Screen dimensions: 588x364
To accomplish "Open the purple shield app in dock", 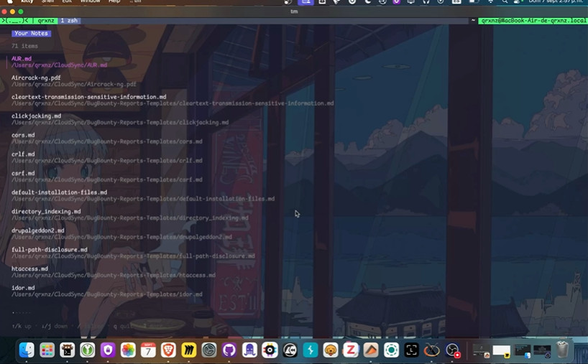I will [x=108, y=350].
